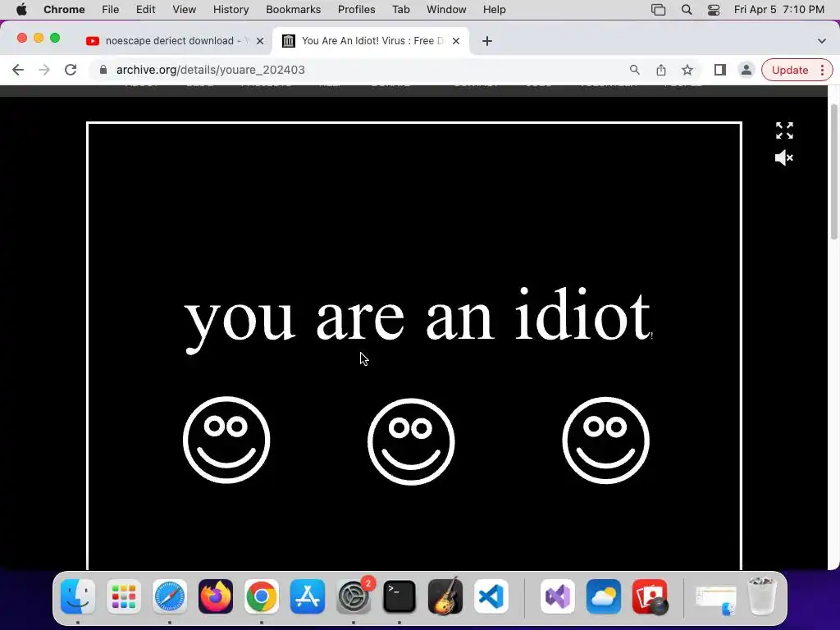Launch Firefox from the Dock

coord(216,596)
